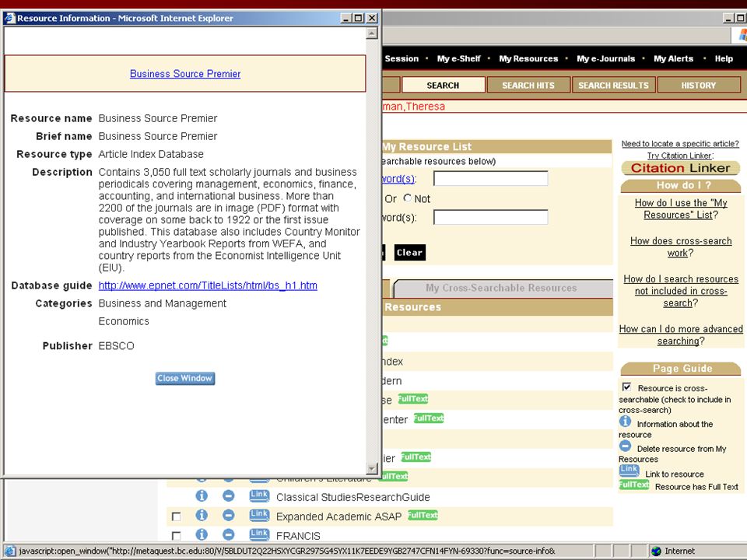Screen dimensions: 747x560
Task: Open the Help menu item
Action: pos(724,58)
